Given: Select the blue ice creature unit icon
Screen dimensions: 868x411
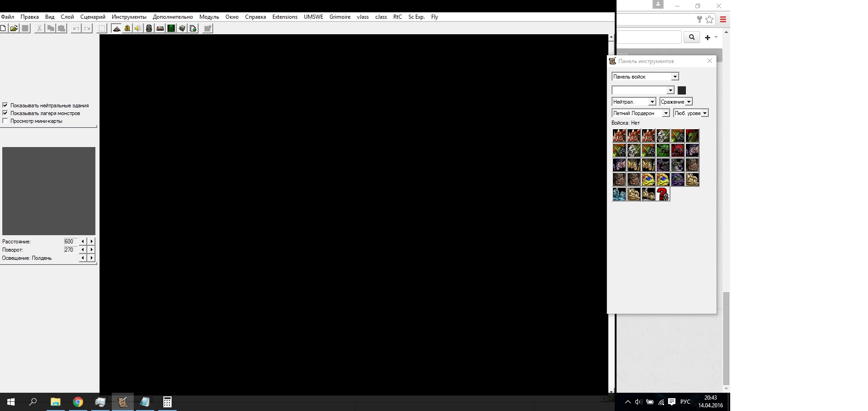Looking at the screenshot, I should 619,194.
